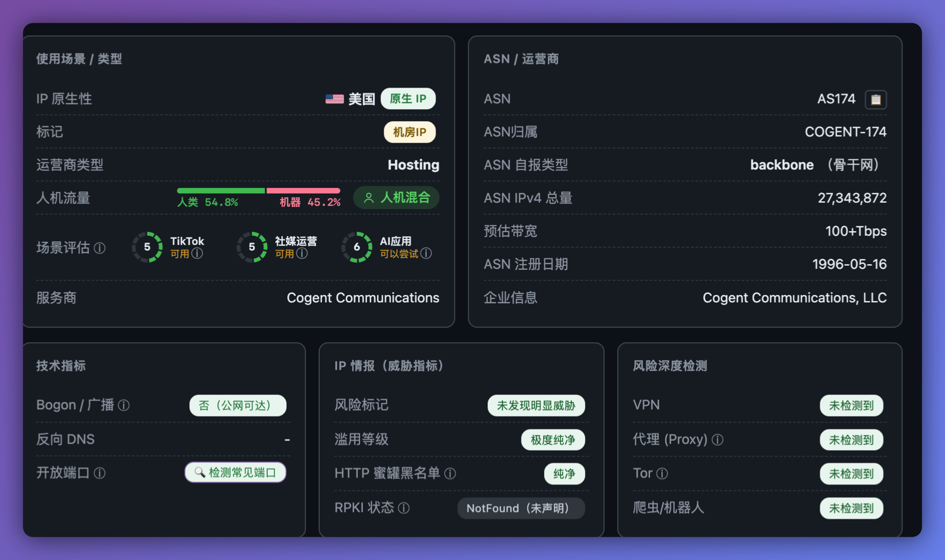This screenshot has height=560, width=945.
Task: Click the US flag icon next to 美国
Action: 335,99
